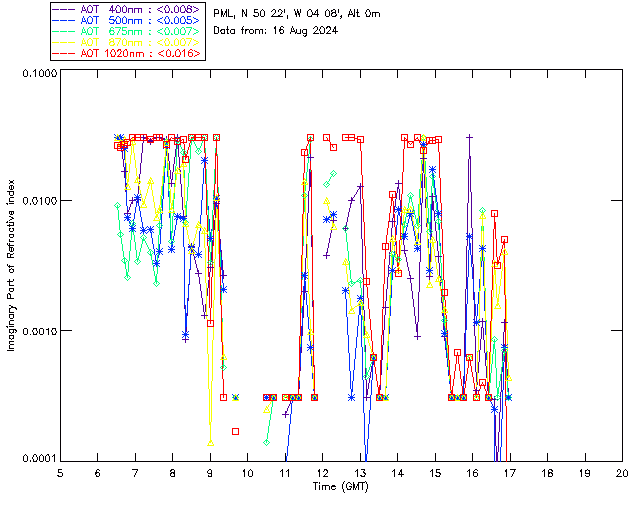Screen dimensions: 640x512
Task: Click the AOT 675nm legend entry
Action: click(128, 31)
